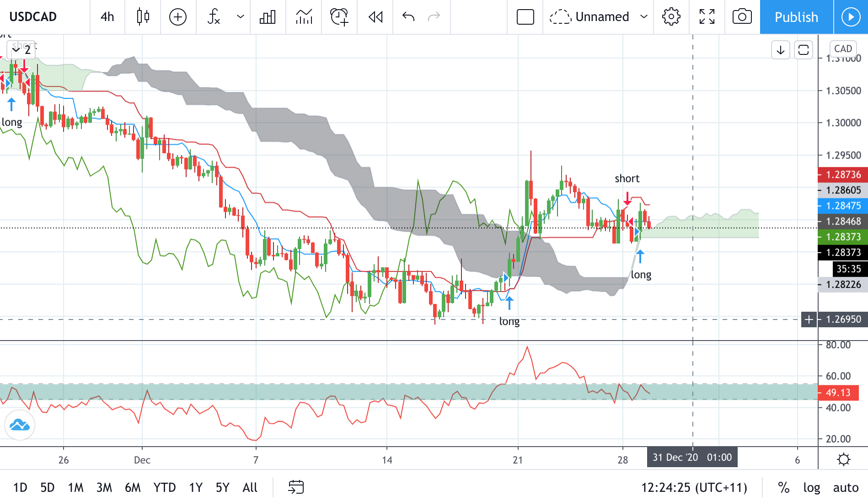Open the Indicators fx menu
The height and width of the screenshot is (501, 868).
tap(214, 17)
